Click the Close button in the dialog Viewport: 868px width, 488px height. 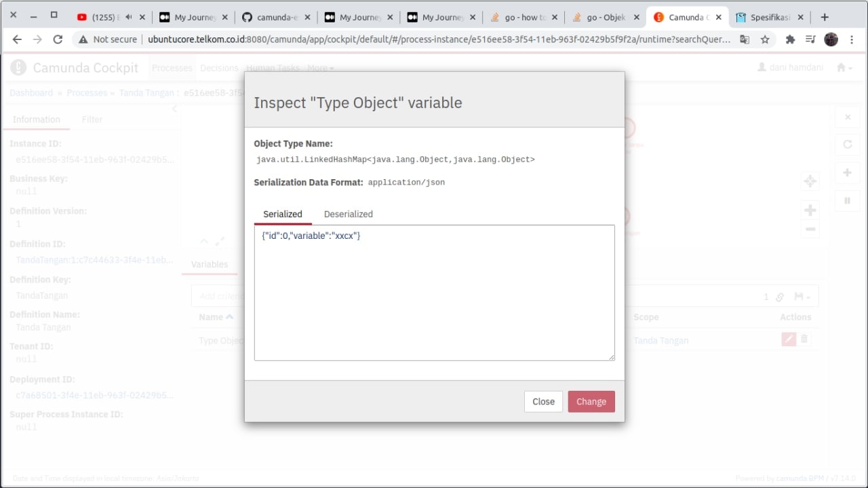(543, 401)
